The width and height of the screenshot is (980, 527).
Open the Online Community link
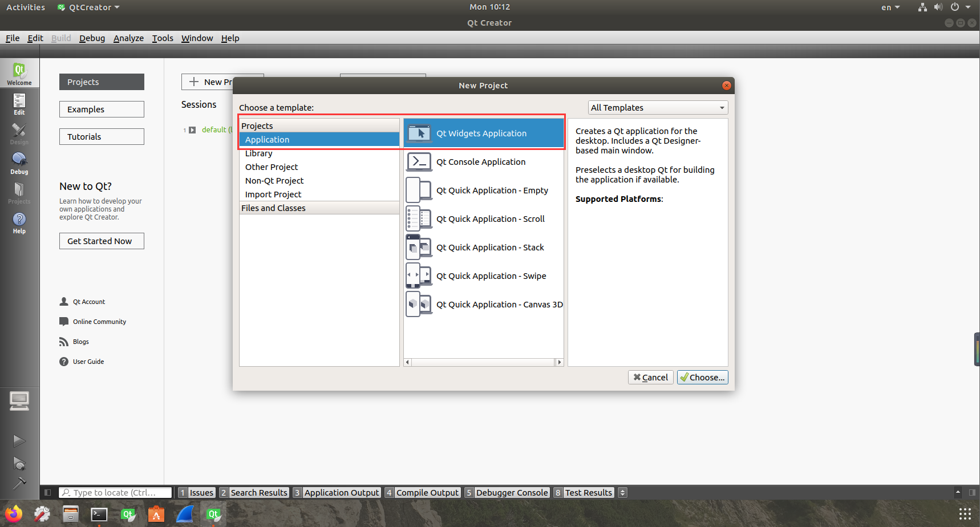(93, 322)
